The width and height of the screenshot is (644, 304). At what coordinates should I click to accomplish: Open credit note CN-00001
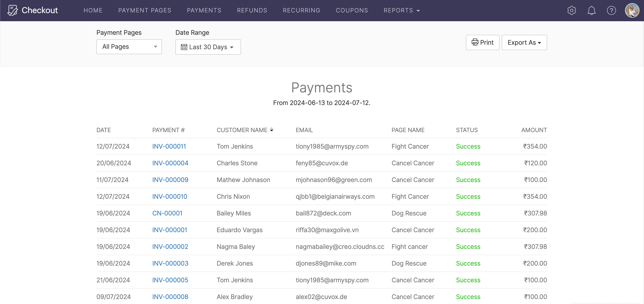[167, 213]
